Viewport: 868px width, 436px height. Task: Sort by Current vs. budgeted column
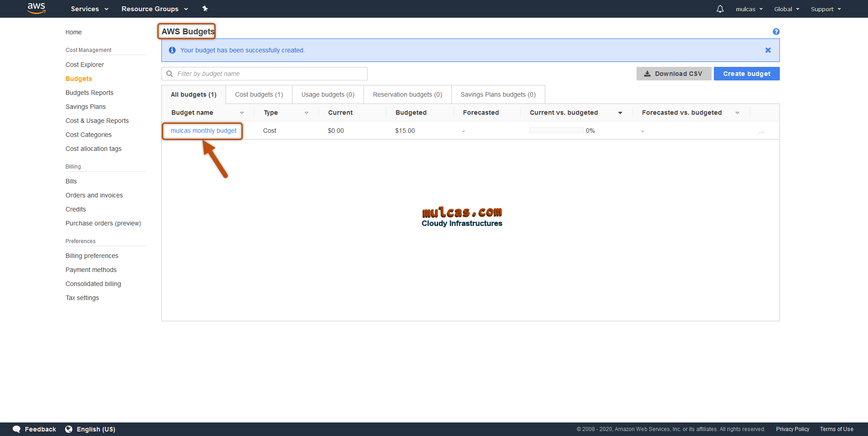620,113
